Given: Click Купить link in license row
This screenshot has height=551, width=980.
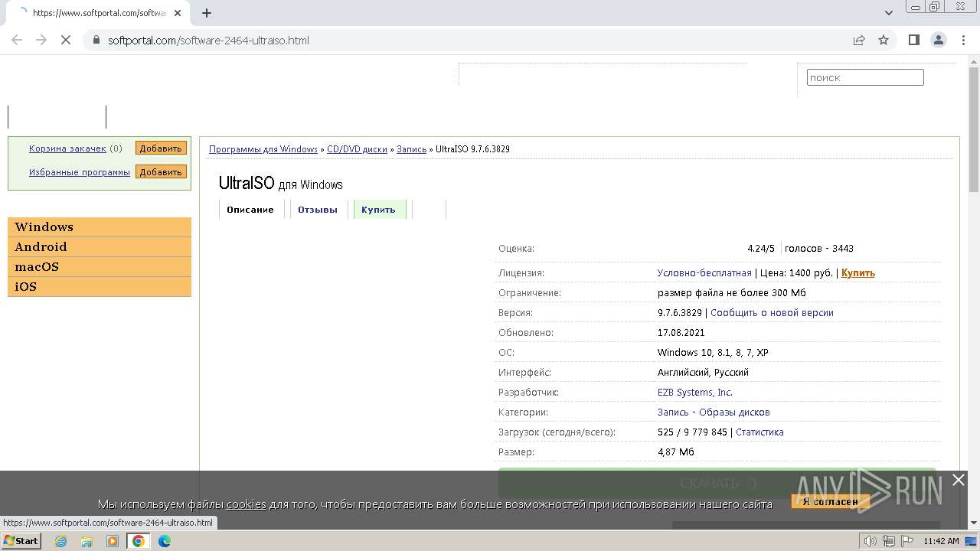Looking at the screenshot, I should 858,272.
